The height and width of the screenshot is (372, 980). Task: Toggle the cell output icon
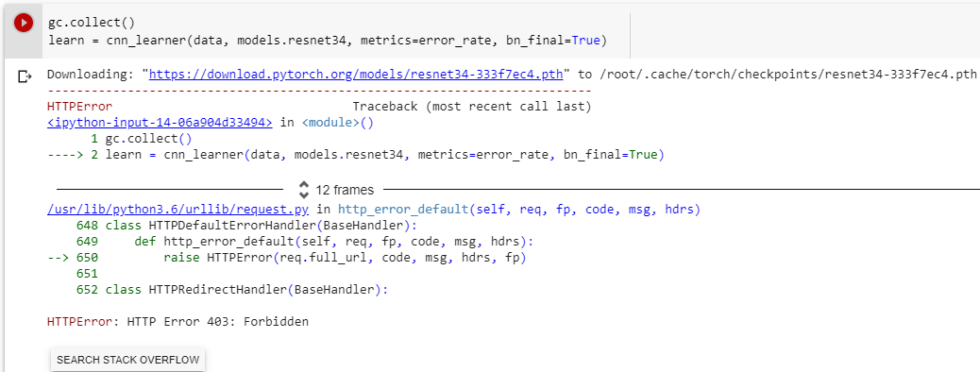click(x=25, y=76)
